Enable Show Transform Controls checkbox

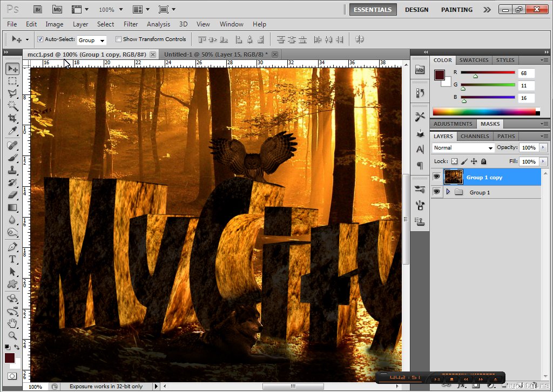tap(118, 39)
